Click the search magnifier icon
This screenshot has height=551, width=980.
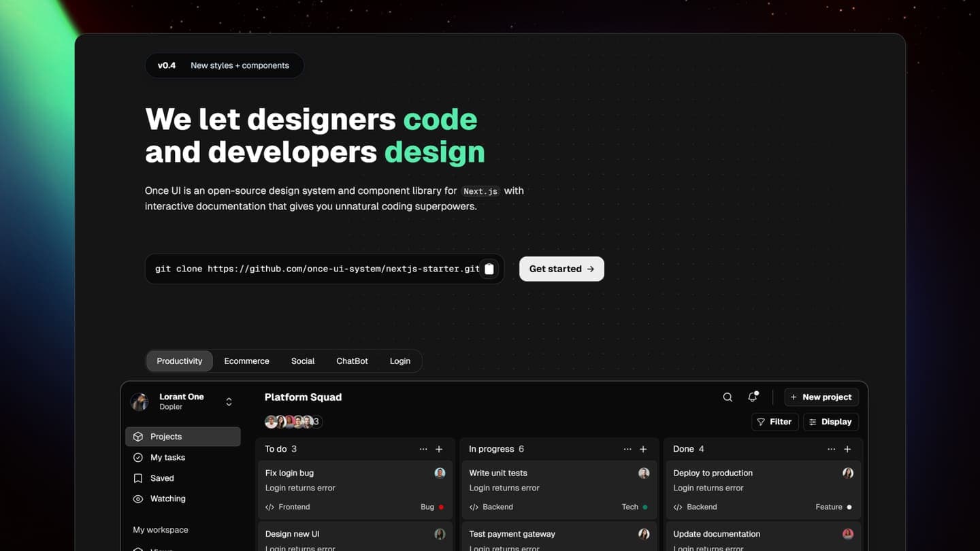tap(728, 397)
